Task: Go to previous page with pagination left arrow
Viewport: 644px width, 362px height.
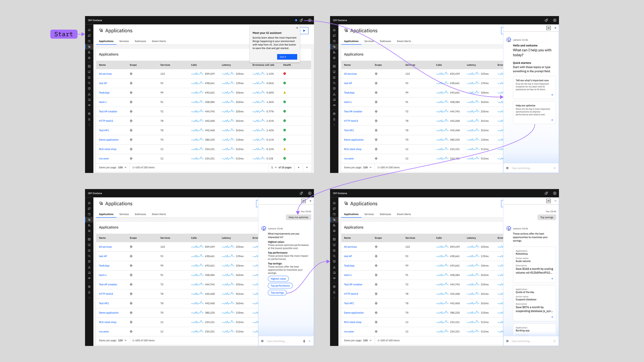Action: click(x=299, y=167)
